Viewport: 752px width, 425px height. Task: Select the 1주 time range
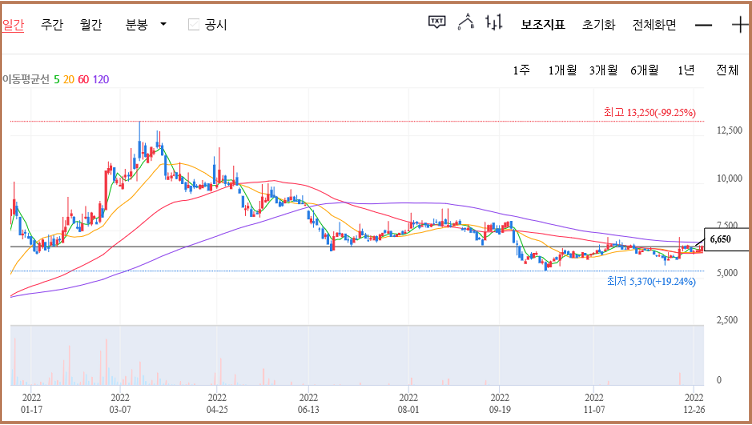[x=521, y=70]
